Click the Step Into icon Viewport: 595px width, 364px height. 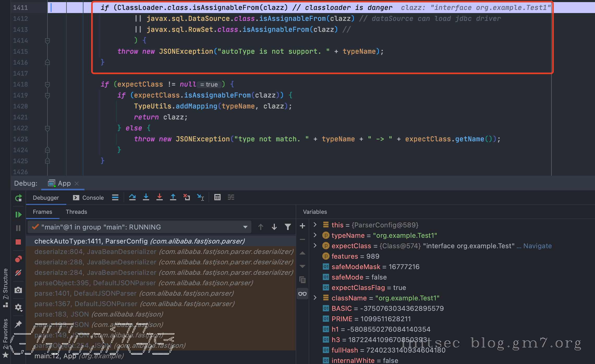[146, 197]
